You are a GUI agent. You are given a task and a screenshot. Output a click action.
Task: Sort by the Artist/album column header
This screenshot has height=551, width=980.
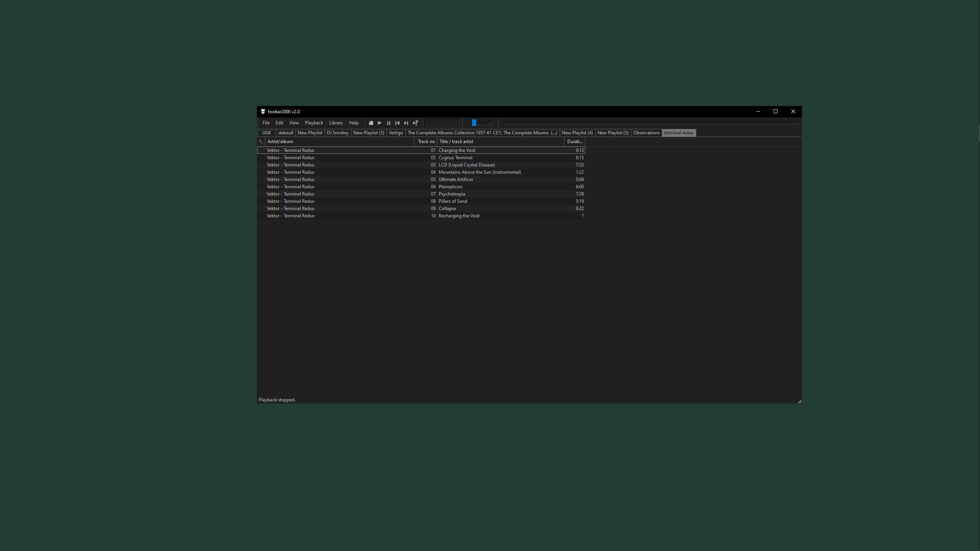click(340, 142)
